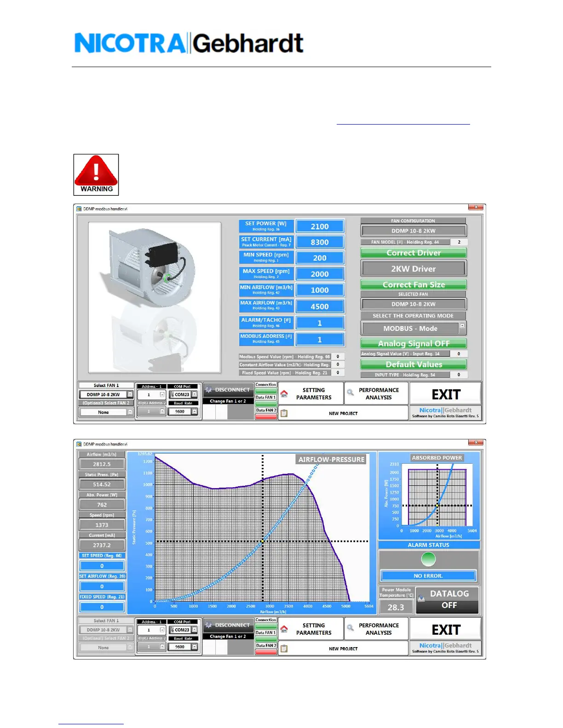Click lower window's Setting Parameters text label
The image size is (563, 728).
314,629
